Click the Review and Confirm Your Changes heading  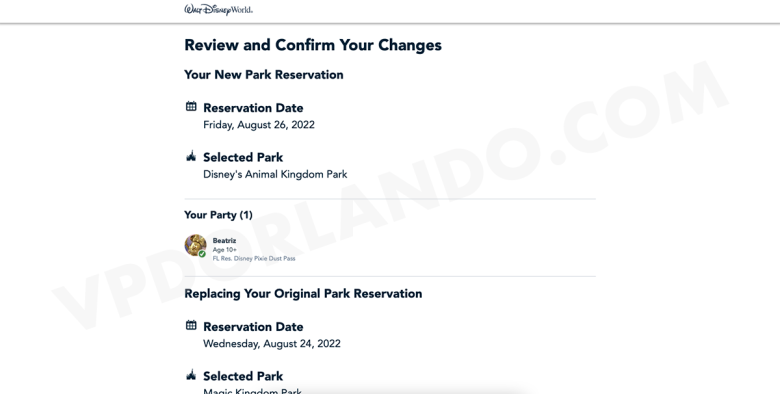[313, 45]
